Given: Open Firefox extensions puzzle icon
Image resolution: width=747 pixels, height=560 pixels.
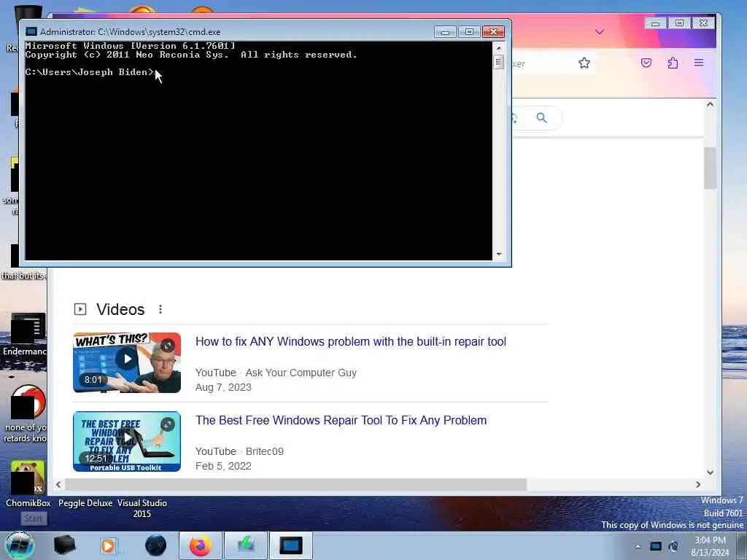Looking at the screenshot, I should 673,63.
